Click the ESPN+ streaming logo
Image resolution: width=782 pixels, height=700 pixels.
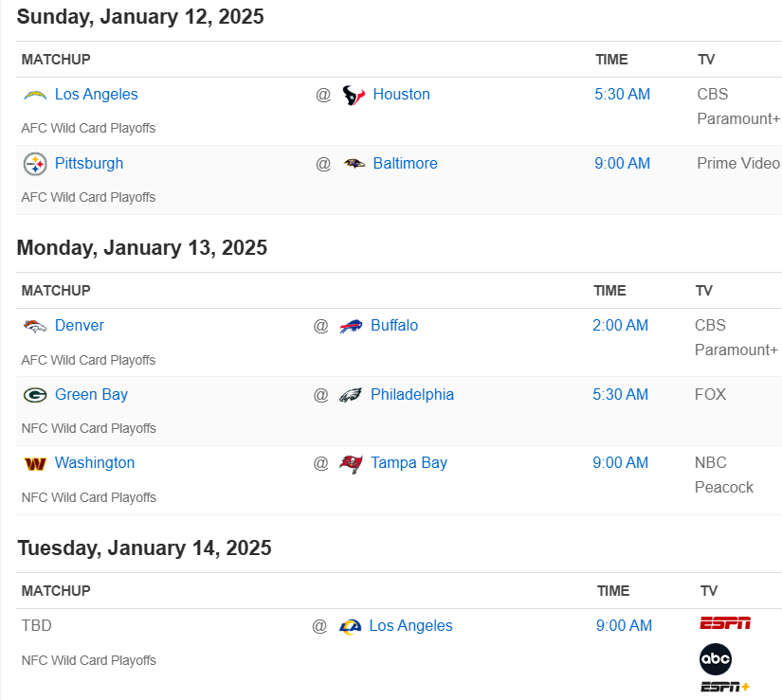725,687
